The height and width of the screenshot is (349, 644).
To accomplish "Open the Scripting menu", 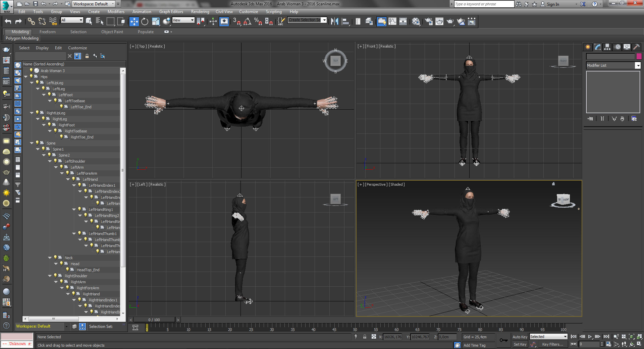I will point(274,12).
